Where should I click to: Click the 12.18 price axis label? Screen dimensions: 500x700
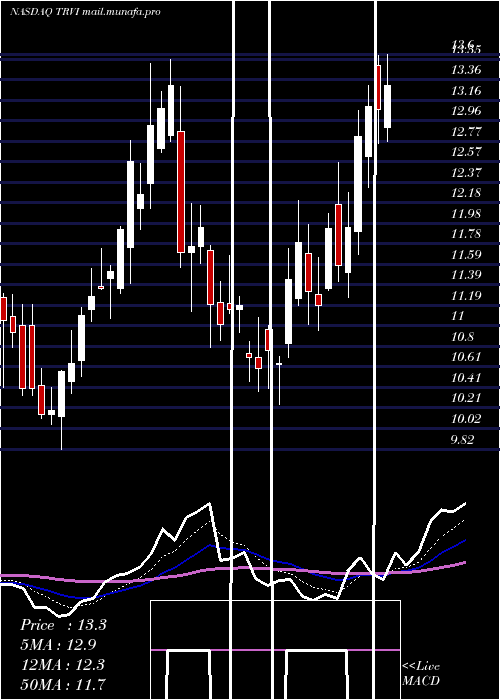coord(466,193)
